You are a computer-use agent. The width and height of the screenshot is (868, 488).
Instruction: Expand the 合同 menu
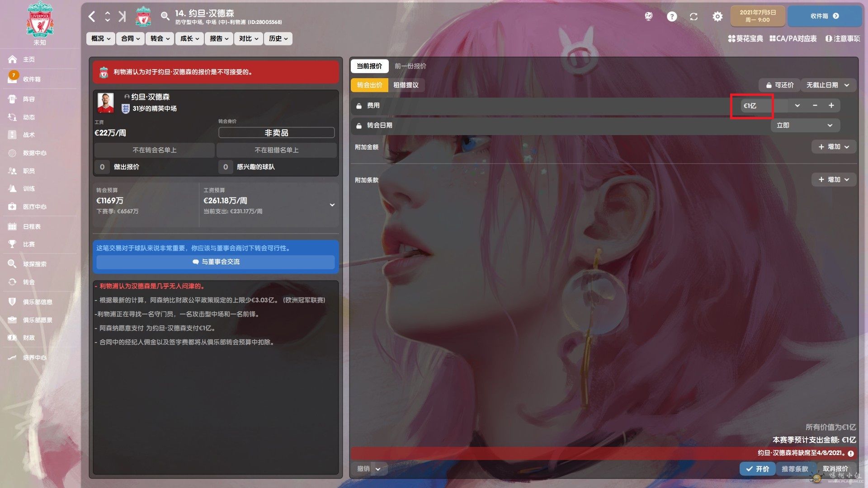[x=130, y=38]
